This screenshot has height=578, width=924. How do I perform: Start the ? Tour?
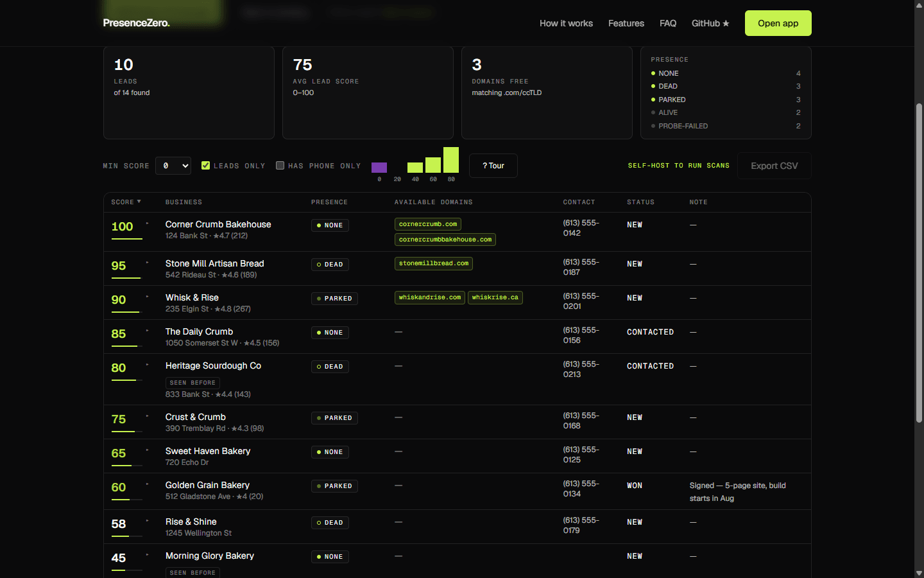pos(493,166)
